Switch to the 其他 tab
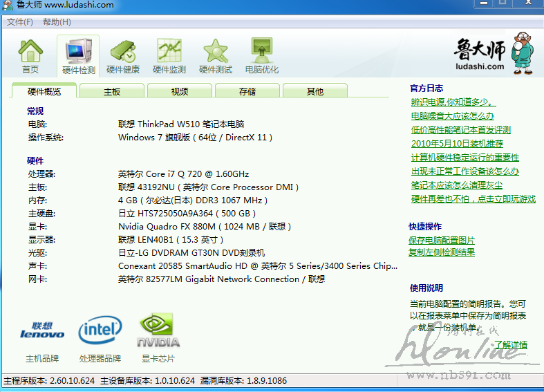Screen dimensions: 544x392 coord(315,91)
